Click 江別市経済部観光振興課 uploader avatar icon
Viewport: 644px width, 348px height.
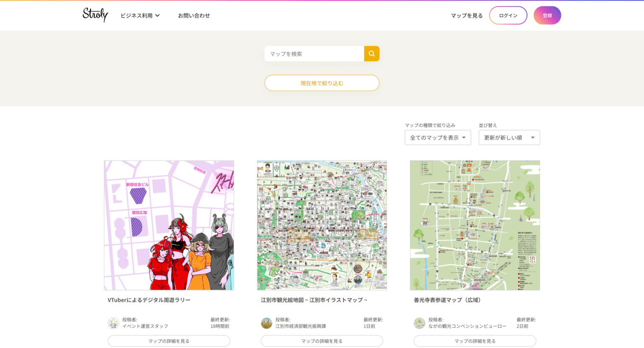[267, 323]
